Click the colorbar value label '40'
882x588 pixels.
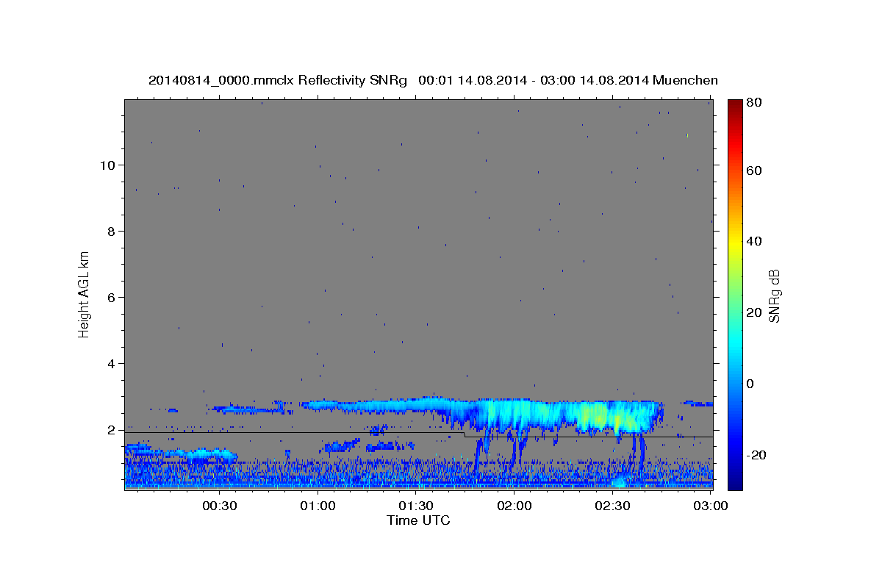click(x=753, y=242)
